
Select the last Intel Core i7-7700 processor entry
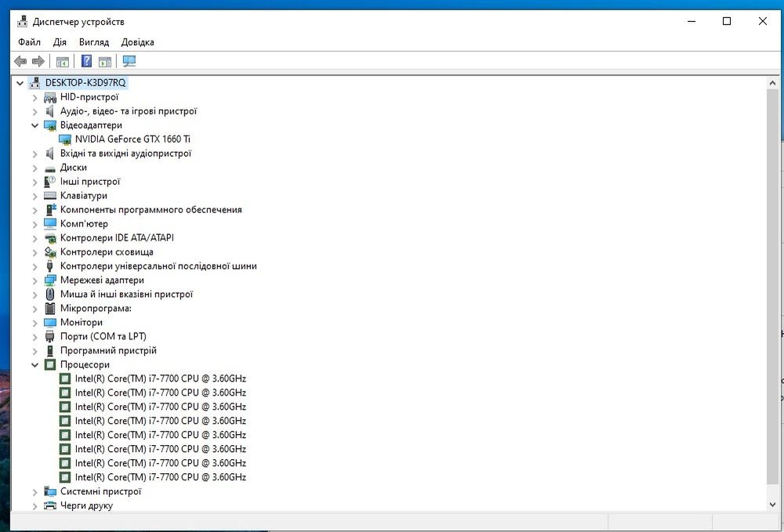(161, 477)
